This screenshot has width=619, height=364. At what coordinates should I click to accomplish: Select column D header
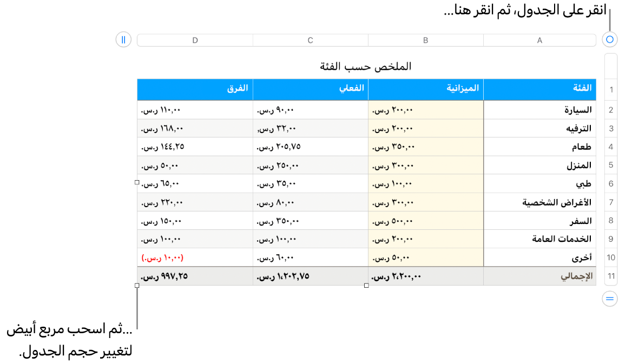pyautogui.click(x=195, y=40)
